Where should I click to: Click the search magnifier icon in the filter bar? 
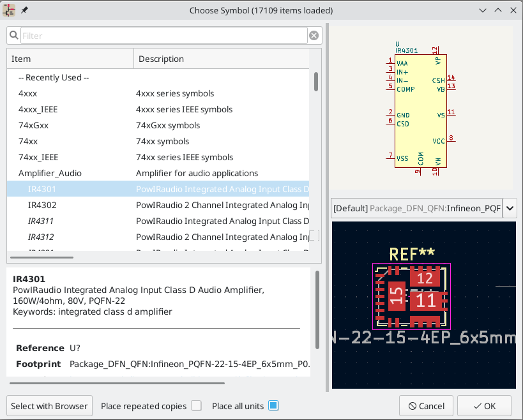pyautogui.click(x=13, y=35)
